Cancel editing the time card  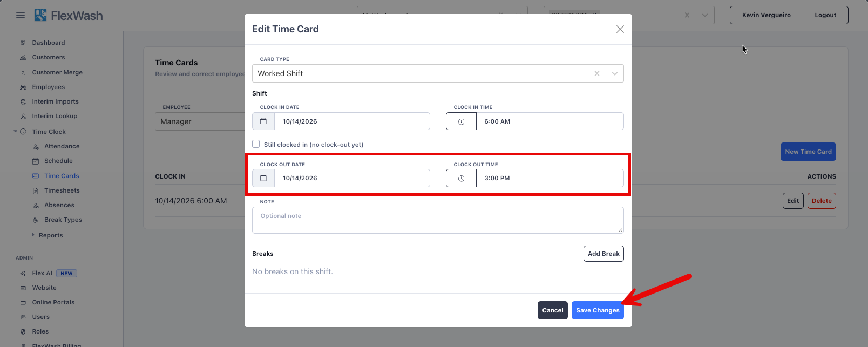(x=553, y=310)
